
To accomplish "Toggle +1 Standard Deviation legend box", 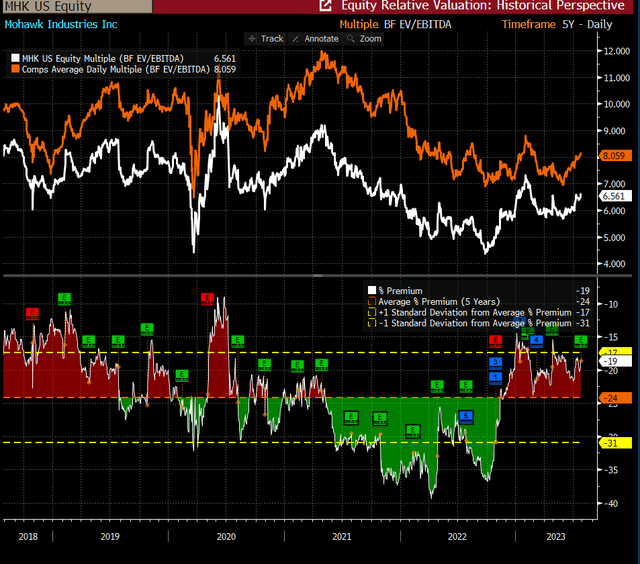I will coord(372,312).
